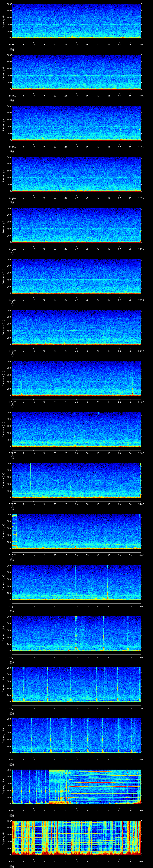The height and width of the screenshot is (868, 153).
Task: Select the spectrogram panel starting at 8:20:00
Action: [76, 378]
